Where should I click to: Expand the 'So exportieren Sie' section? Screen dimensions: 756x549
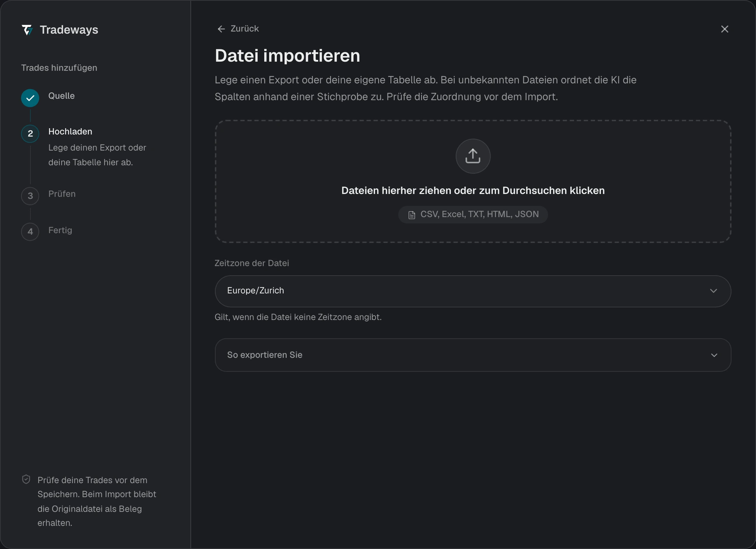(473, 355)
